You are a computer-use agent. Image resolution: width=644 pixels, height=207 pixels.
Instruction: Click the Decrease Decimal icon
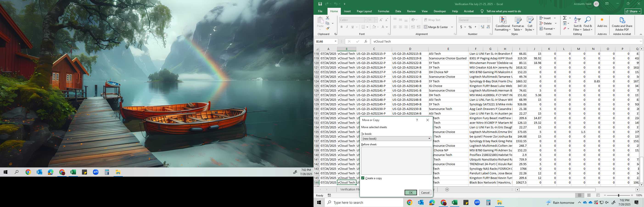pyautogui.click(x=488, y=27)
